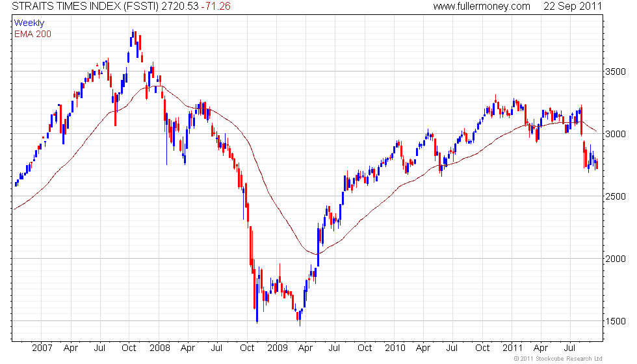Click the red change value -71.26
The image size is (637, 364).
[216, 6]
